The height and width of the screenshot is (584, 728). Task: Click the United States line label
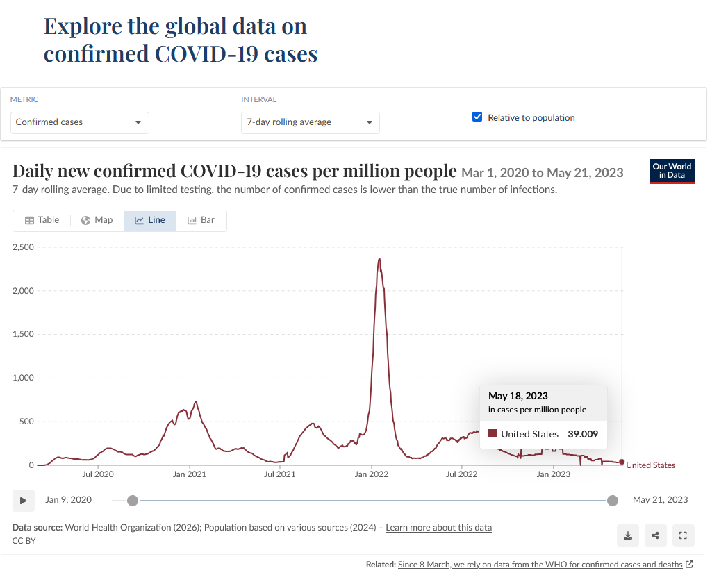click(650, 465)
